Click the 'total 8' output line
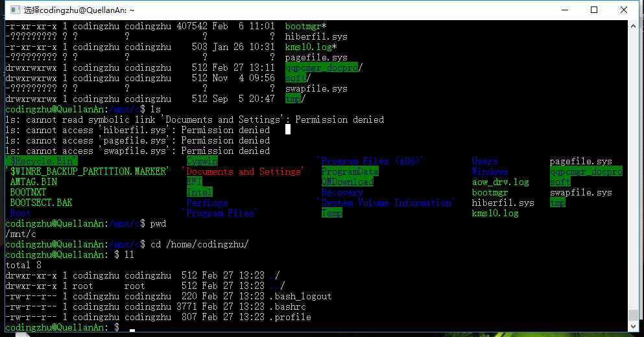Viewport: 644px width, 337px height. [x=23, y=265]
